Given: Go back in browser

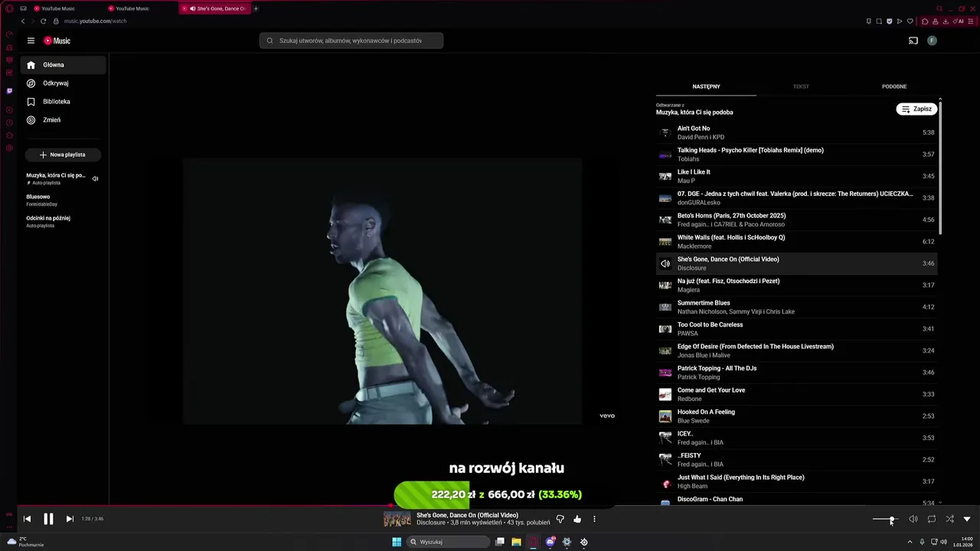Looking at the screenshot, I should point(22,21).
